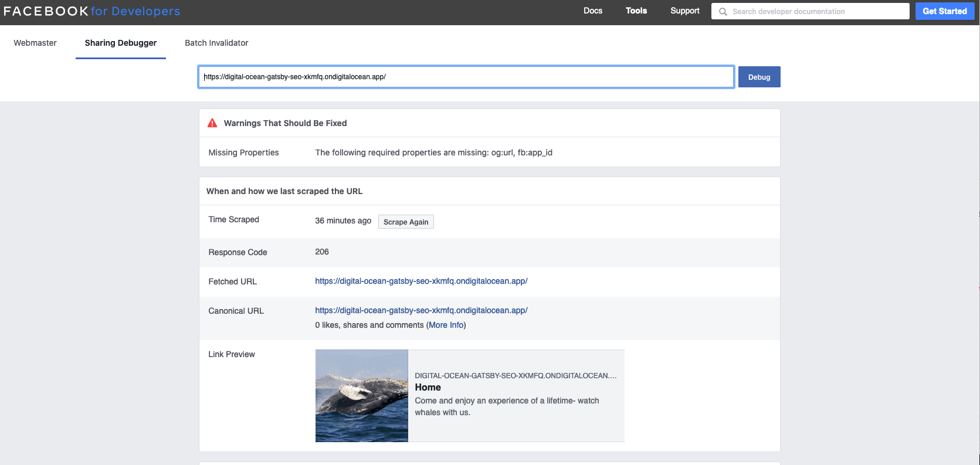The image size is (980, 465).
Task: Open the Docs menu
Action: 593,11
